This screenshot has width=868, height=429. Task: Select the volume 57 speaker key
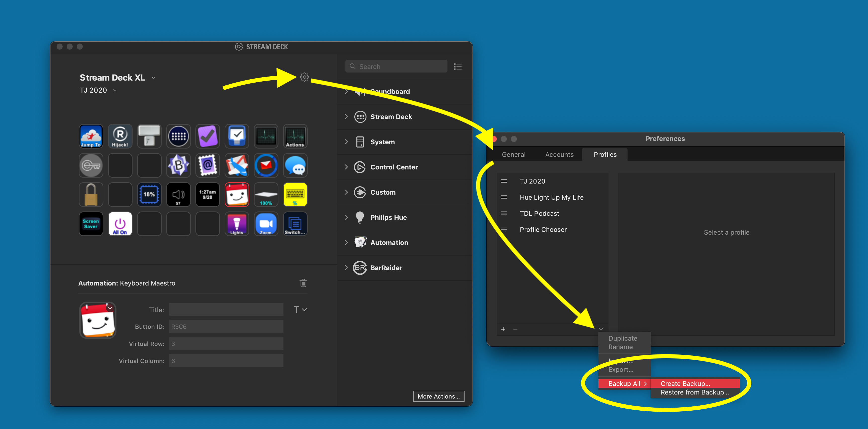point(178,195)
